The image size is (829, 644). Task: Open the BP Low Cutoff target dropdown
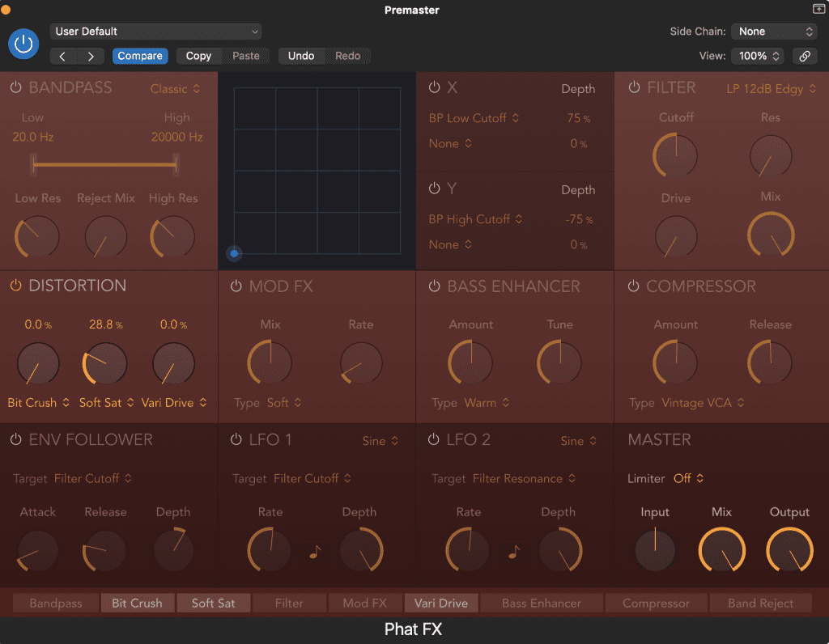tap(474, 118)
